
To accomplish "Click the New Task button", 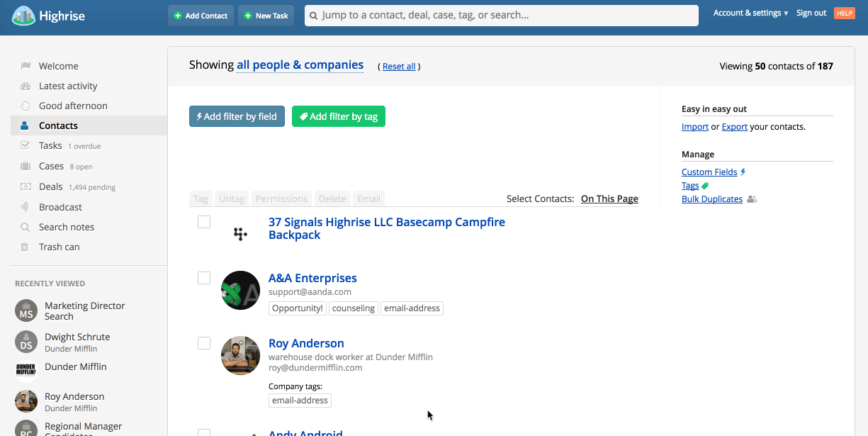I will [x=266, y=16].
